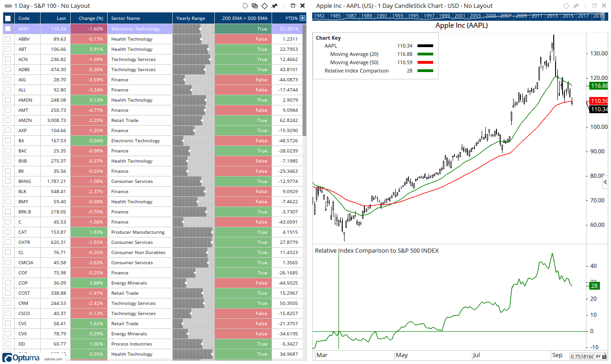Click the diamond icon in AAPL chart title

point(566,6)
